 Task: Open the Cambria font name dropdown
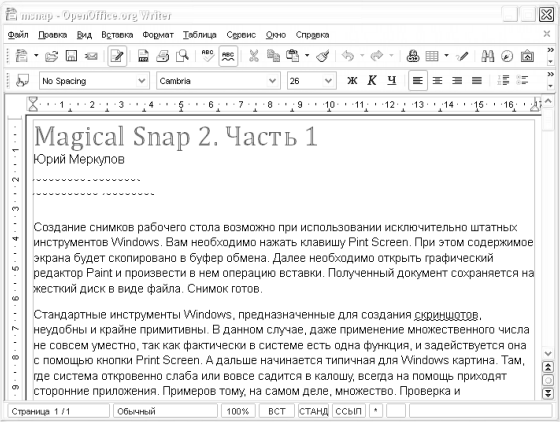(272, 81)
